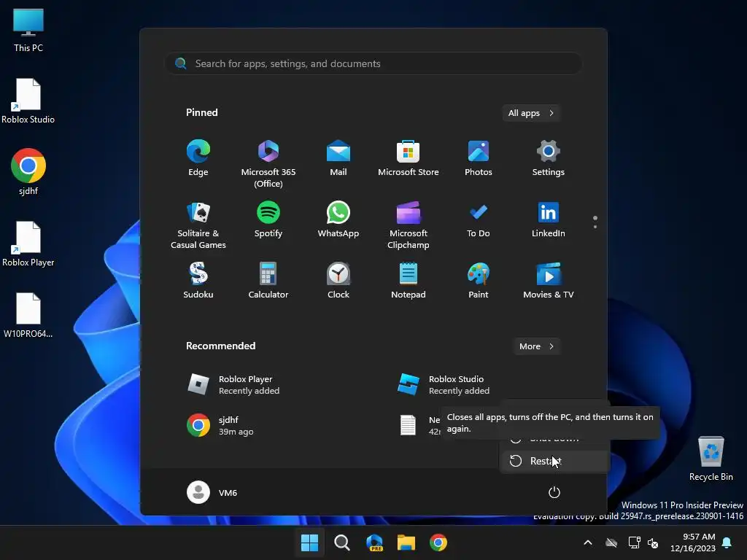Select Restart in the power menu
The image size is (747, 560).
pos(555,461)
